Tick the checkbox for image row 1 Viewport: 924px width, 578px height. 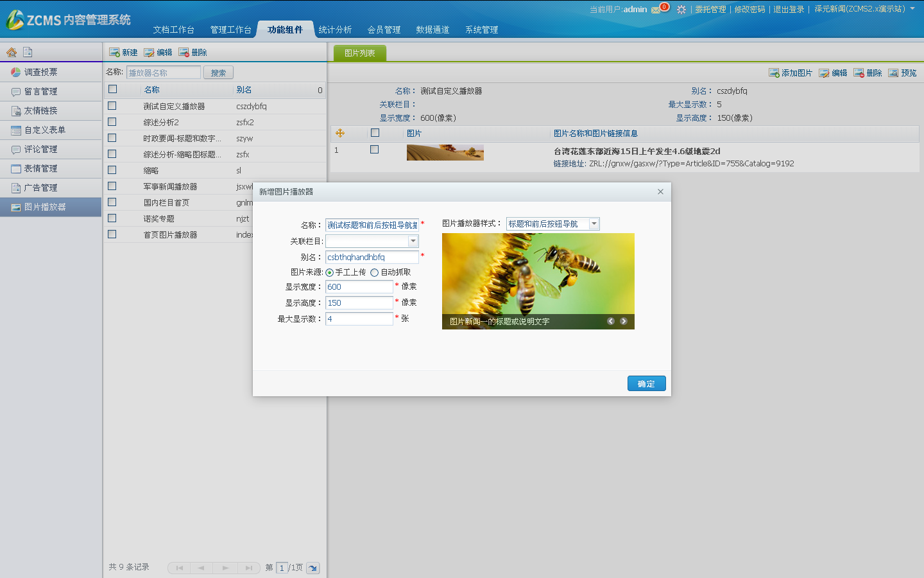point(375,150)
